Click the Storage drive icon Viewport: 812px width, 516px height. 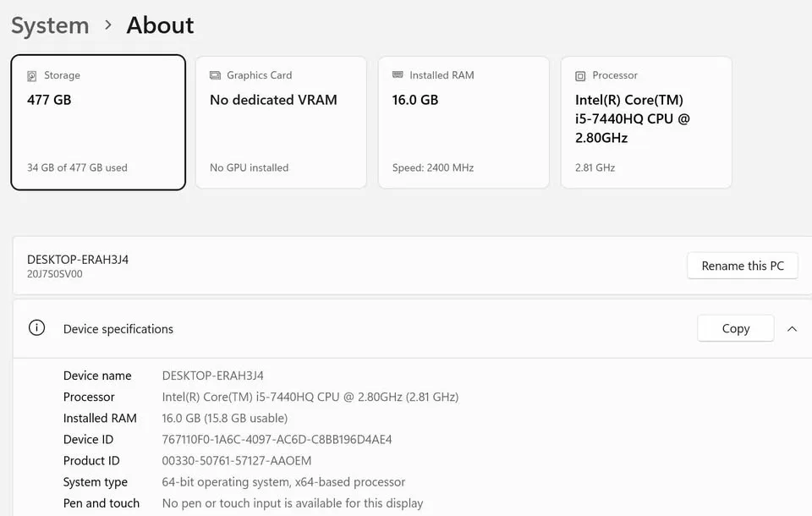(32, 75)
